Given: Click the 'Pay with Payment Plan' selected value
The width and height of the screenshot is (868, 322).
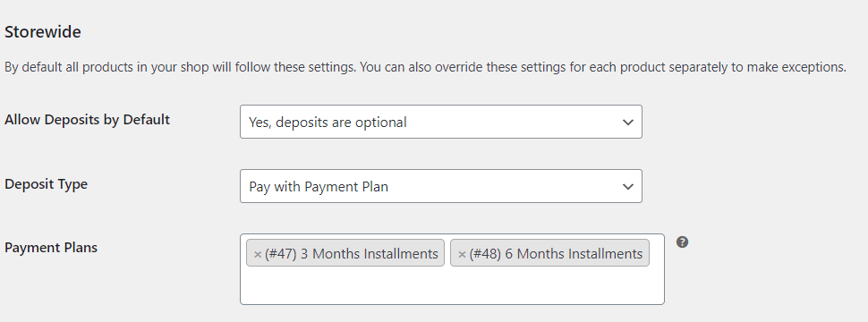Looking at the screenshot, I should [319, 187].
